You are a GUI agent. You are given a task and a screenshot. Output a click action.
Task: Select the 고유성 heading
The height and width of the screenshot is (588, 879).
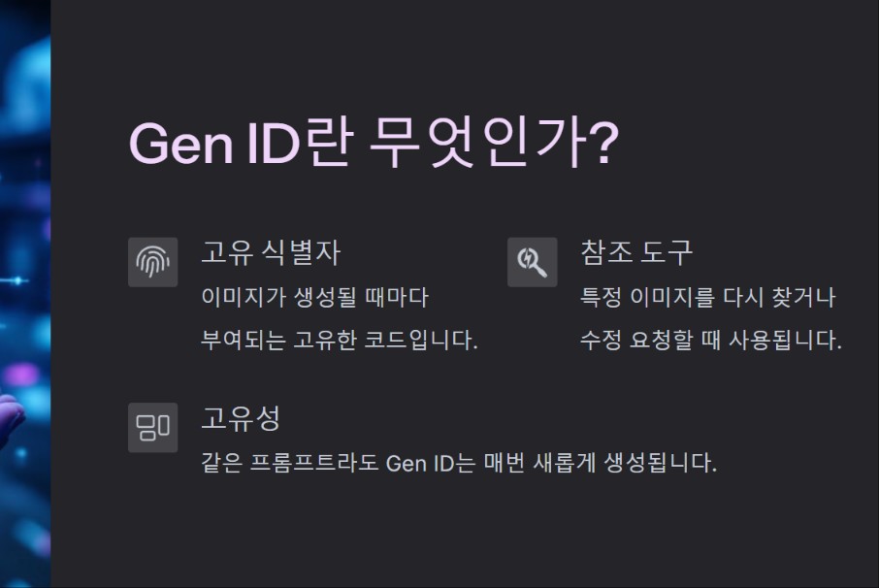(241, 419)
